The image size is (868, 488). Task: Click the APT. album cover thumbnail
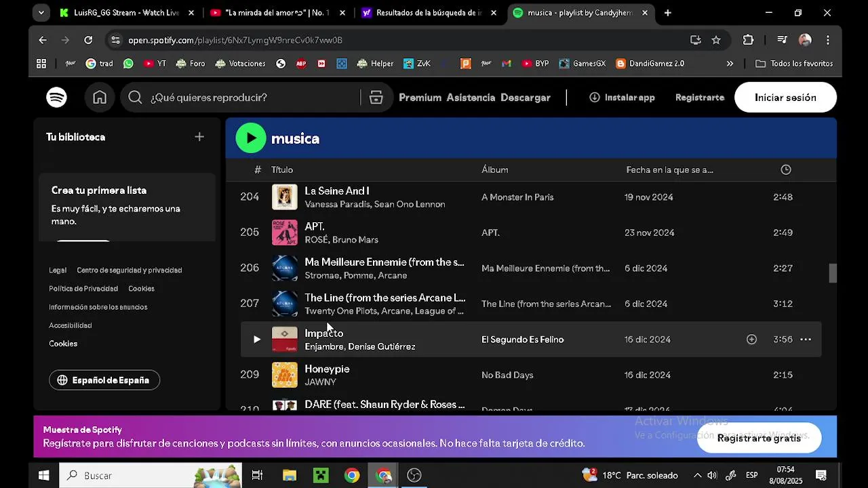[284, 232]
